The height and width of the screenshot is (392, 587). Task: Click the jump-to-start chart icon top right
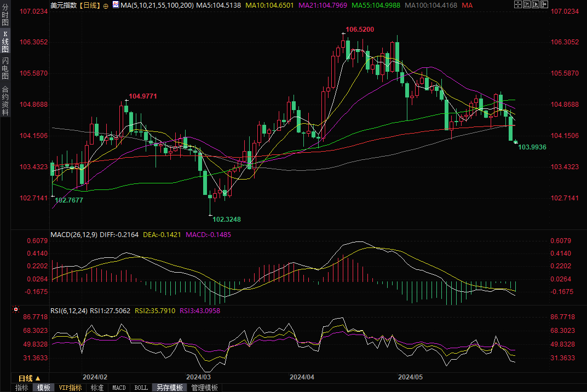(527, 4)
